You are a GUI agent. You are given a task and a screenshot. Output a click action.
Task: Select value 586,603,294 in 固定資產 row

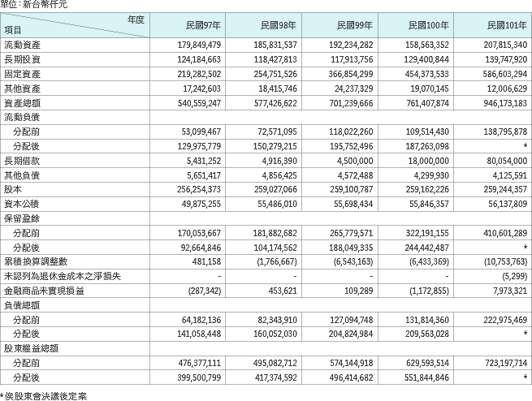pos(505,74)
